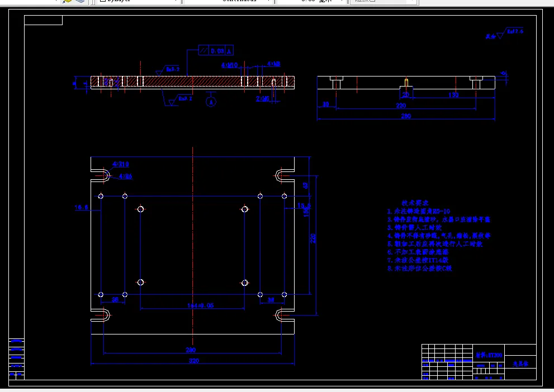
Task: Pick the 280 dimension in side view
Action: pyautogui.click(x=406, y=116)
